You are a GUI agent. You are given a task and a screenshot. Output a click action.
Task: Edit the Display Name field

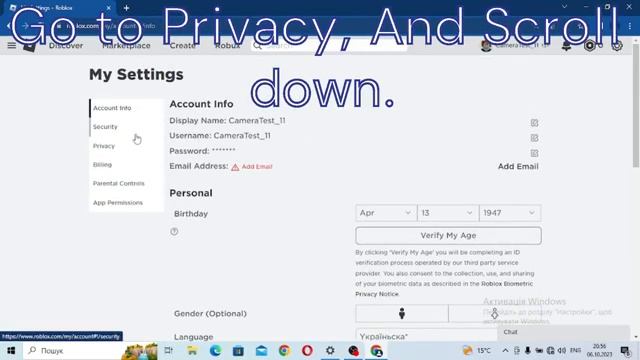pyautogui.click(x=534, y=122)
